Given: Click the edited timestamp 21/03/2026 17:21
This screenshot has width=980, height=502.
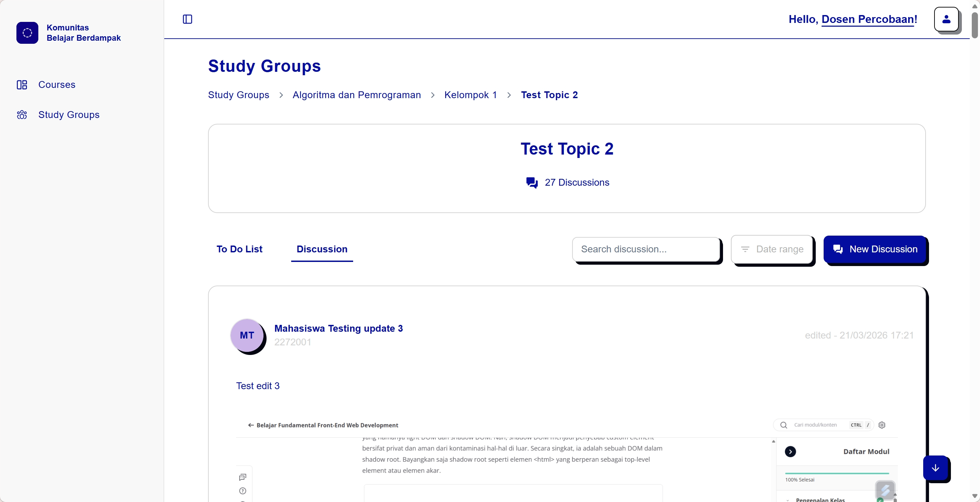Looking at the screenshot, I should click(859, 335).
